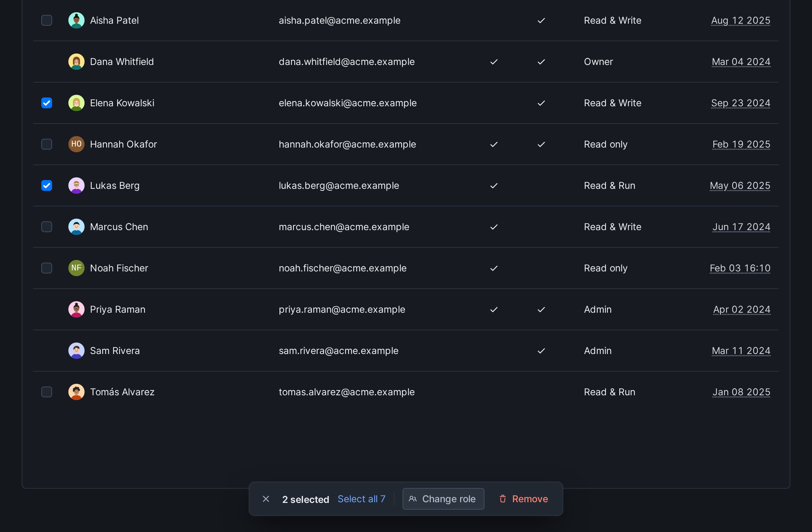The image size is (812, 532).
Task: Click the people icon in Change role
Action: 413,499
